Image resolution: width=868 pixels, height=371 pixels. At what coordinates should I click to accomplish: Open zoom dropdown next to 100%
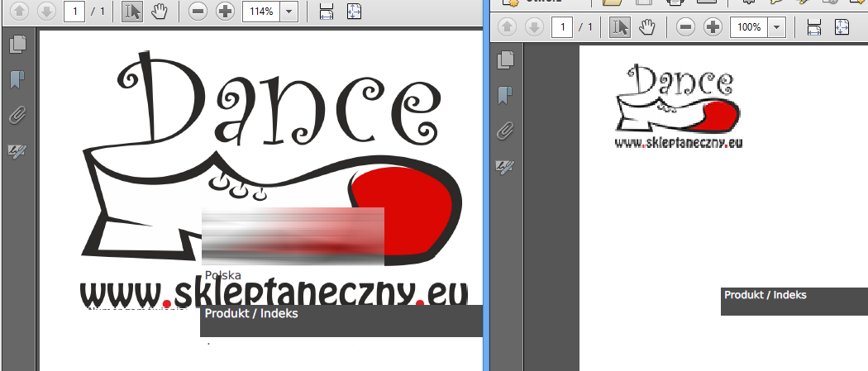click(x=777, y=27)
